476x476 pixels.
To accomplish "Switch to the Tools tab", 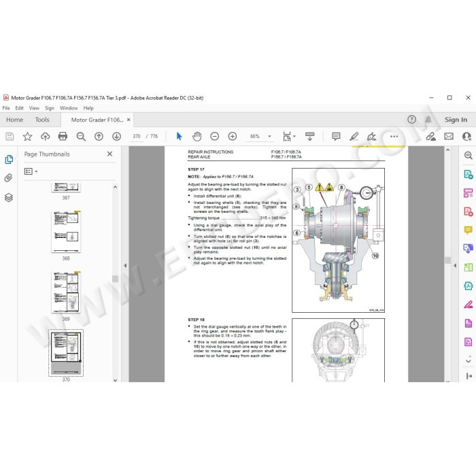I will coord(42,120).
